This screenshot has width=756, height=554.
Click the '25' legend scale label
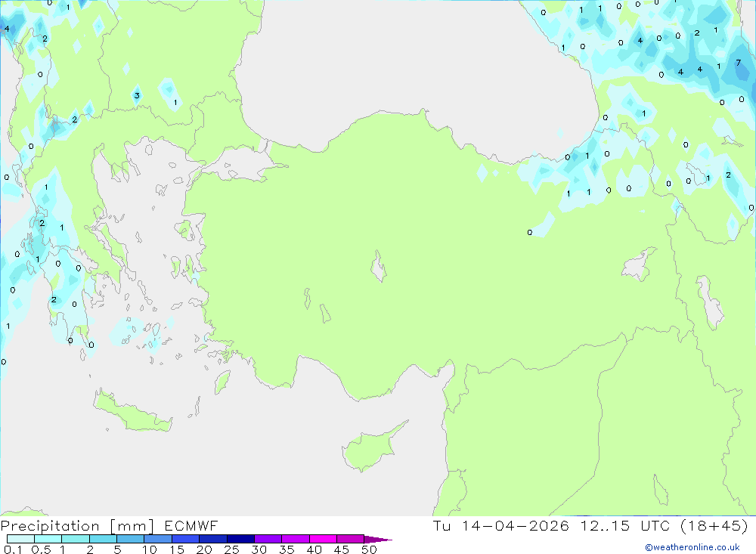(x=232, y=549)
